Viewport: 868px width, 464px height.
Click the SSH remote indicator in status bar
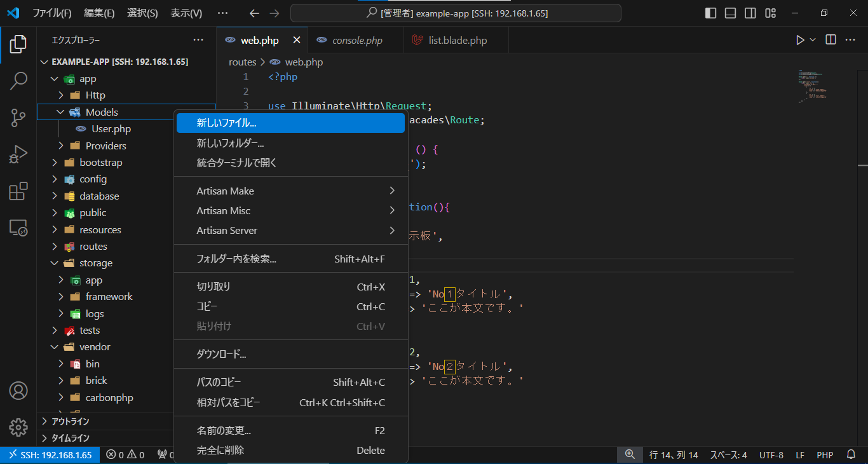(50, 455)
